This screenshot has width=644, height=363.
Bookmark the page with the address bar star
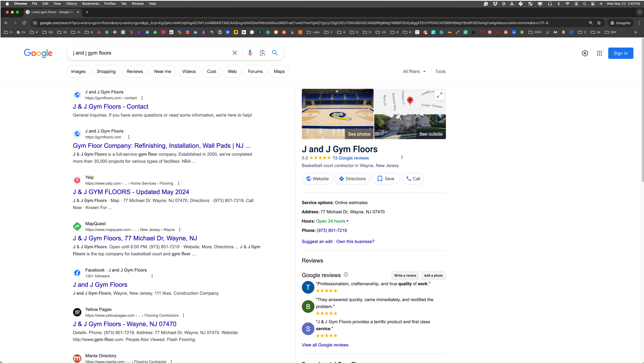tap(599, 23)
